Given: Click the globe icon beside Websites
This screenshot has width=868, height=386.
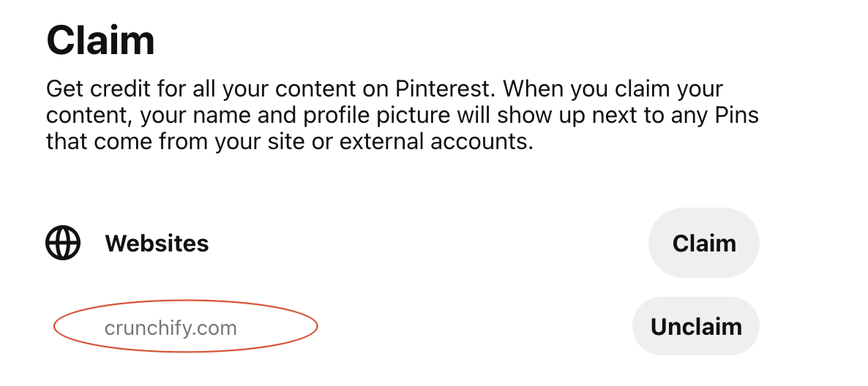Looking at the screenshot, I should click(x=63, y=243).
